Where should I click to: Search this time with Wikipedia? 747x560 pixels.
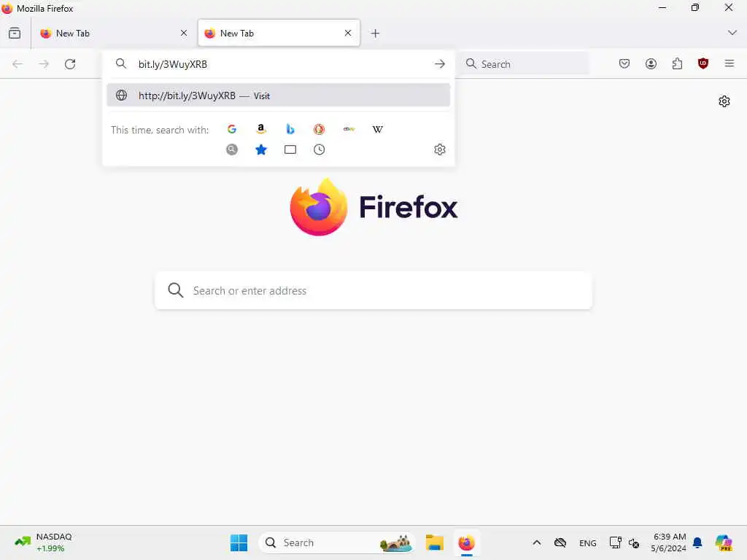377,129
